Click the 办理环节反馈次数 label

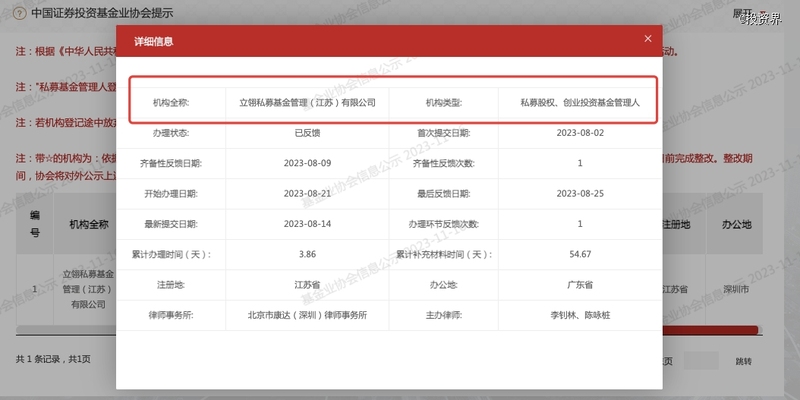click(x=444, y=224)
